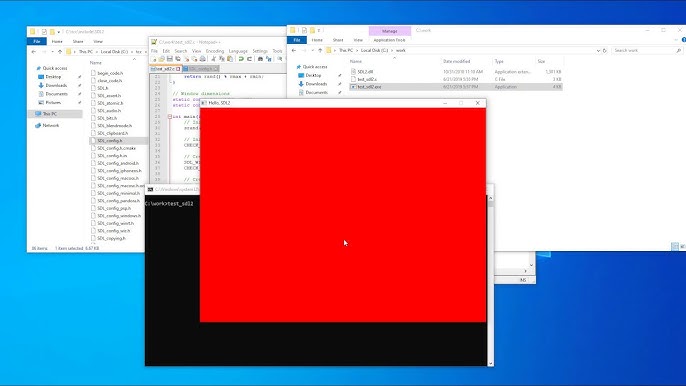The image size is (686, 386).
Task: Open Share ribbon tab in work explorer
Action: (338, 40)
